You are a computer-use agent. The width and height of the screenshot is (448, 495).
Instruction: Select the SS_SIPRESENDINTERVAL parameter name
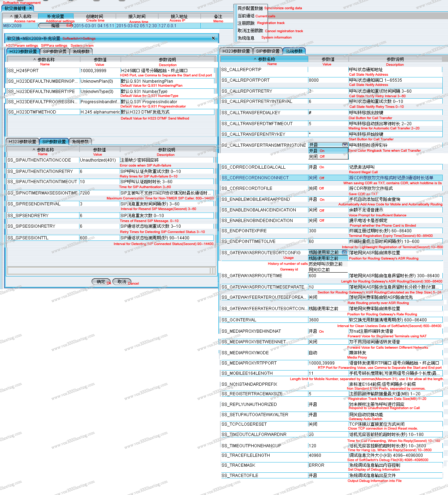click(43, 204)
